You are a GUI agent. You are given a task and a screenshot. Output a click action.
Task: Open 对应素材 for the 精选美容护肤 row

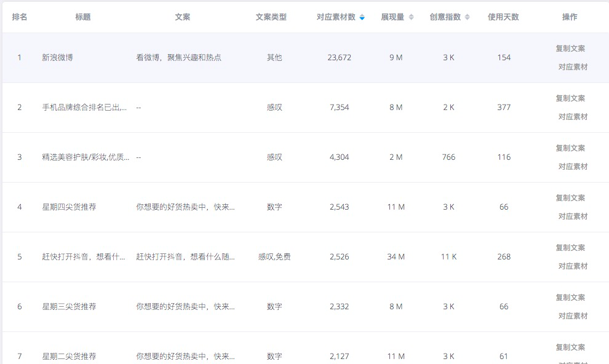pos(573,167)
